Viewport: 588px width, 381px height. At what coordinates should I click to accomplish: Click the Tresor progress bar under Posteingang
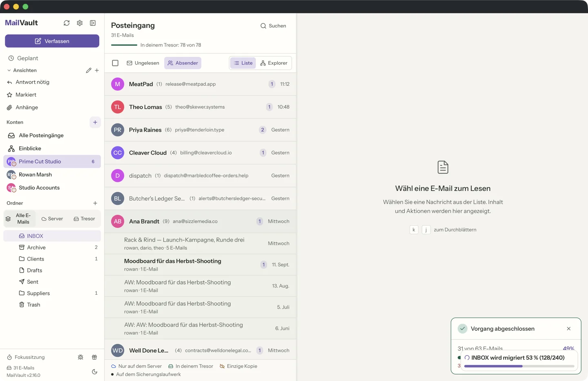(124, 45)
